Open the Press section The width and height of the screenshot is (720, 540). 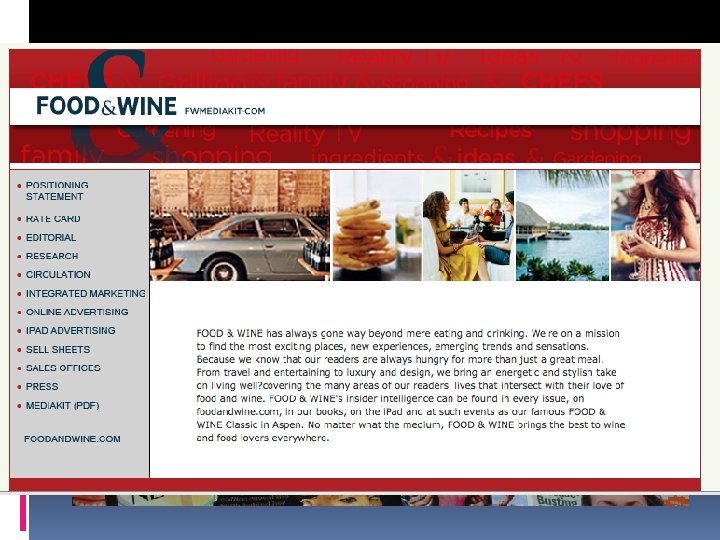tap(42, 387)
